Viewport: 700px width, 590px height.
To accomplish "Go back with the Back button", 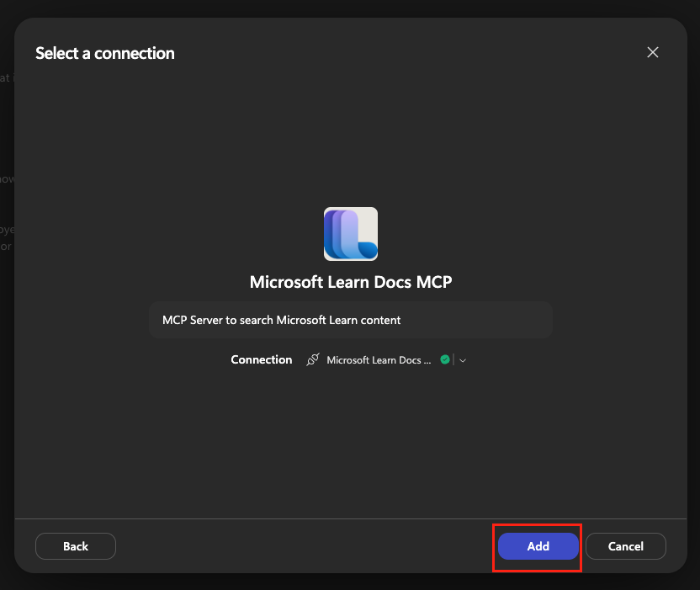I will coord(76,546).
